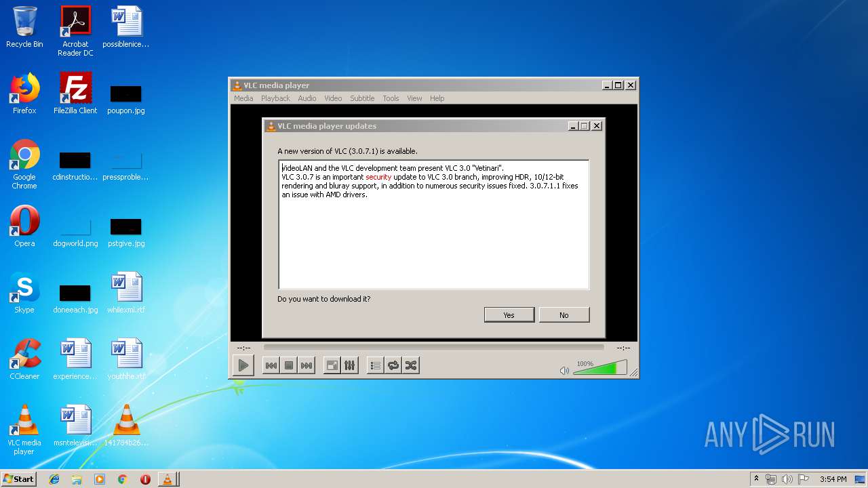The width and height of the screenshot is (868, 488).
Task: Show extended settings (equalizer icon)
Action: click(349, 365)
